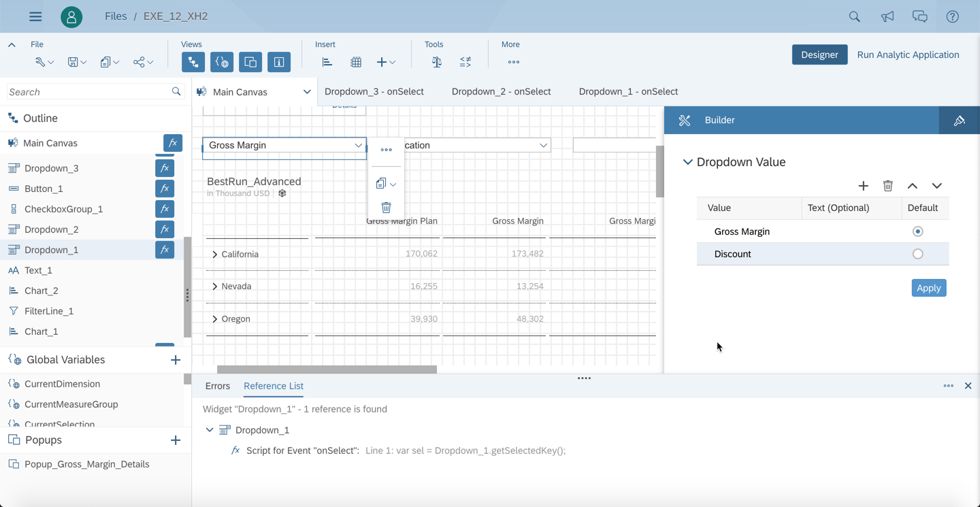Image resolution: width=980 pixels, height=507 pixels.
Task: Select the Default radio for Discount
Action: coord(917,253)
